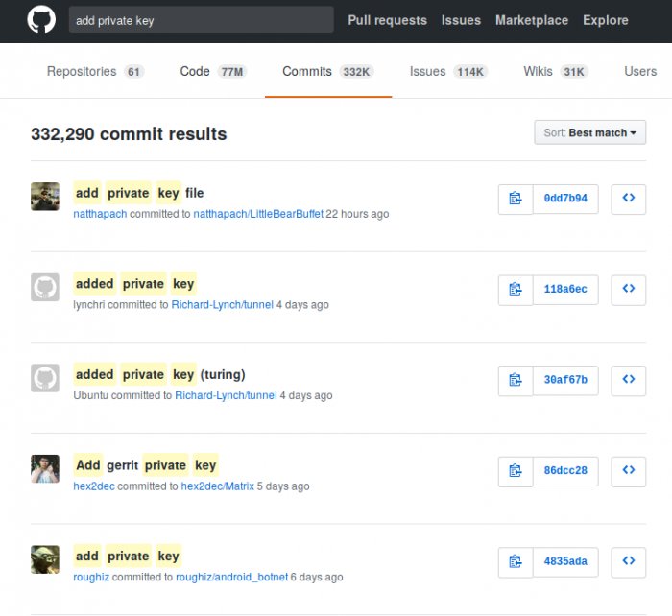Focus the search box containing 'add private key'
The width and height of the screenshot is (672, 616).
click(201, 20)
